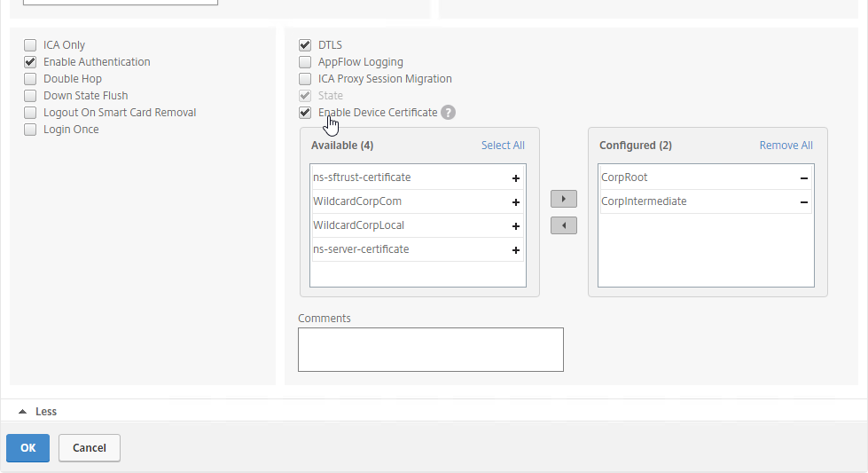Click into the Comments text box
The width and height of the screenshot is (868, 473).
point(431,350)
